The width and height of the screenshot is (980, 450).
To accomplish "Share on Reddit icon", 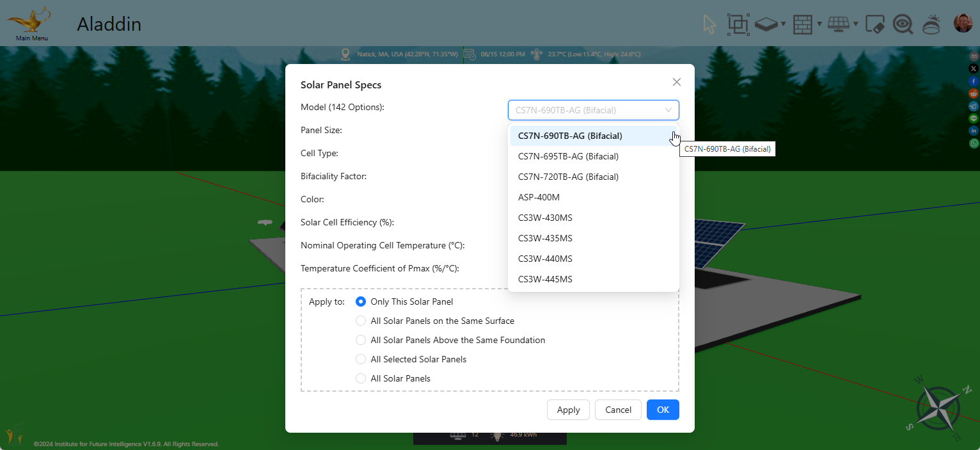I will [974, 93].
